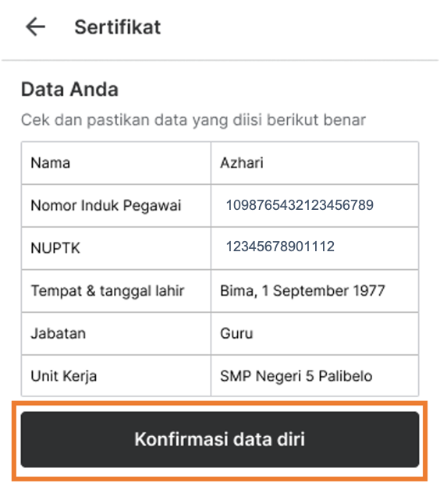Click the Cek dan pastikan data instruction text
This screenshot has width=440, height=504.
tap(193, 120)
